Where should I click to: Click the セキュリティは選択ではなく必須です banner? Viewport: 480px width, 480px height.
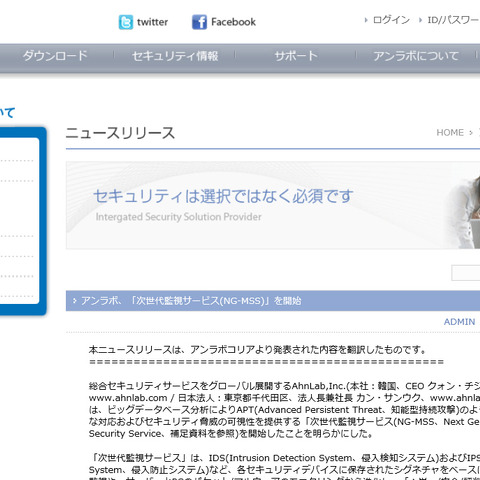coord(273,205)
